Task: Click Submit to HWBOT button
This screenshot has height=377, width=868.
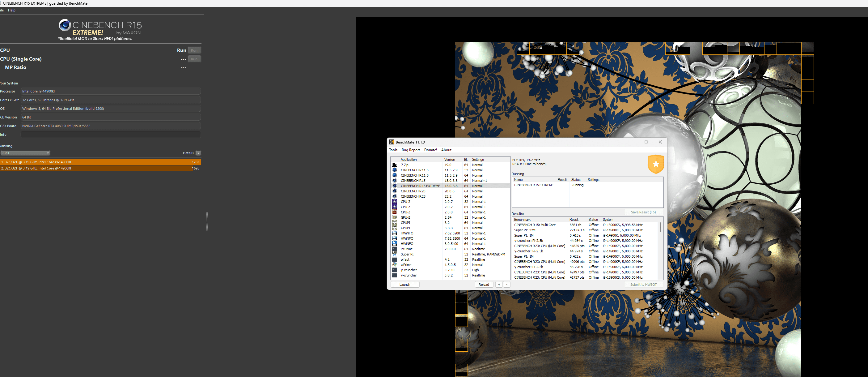Action: tap(643, 285)
